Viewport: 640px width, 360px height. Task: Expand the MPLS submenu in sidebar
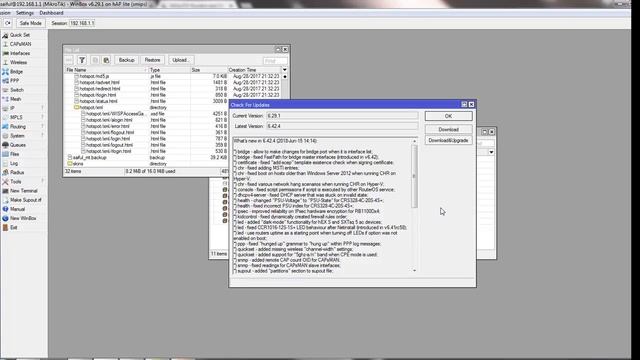tap(42, 118)
